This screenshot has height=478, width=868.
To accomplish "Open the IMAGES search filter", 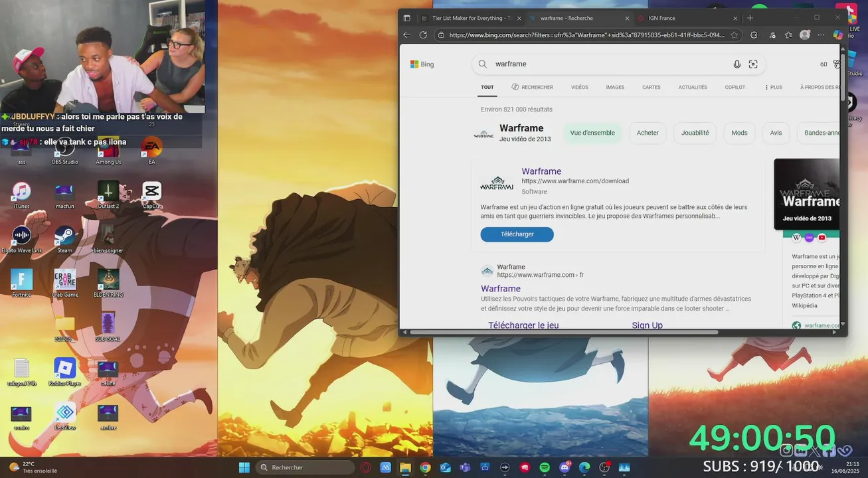I will 615,87.
